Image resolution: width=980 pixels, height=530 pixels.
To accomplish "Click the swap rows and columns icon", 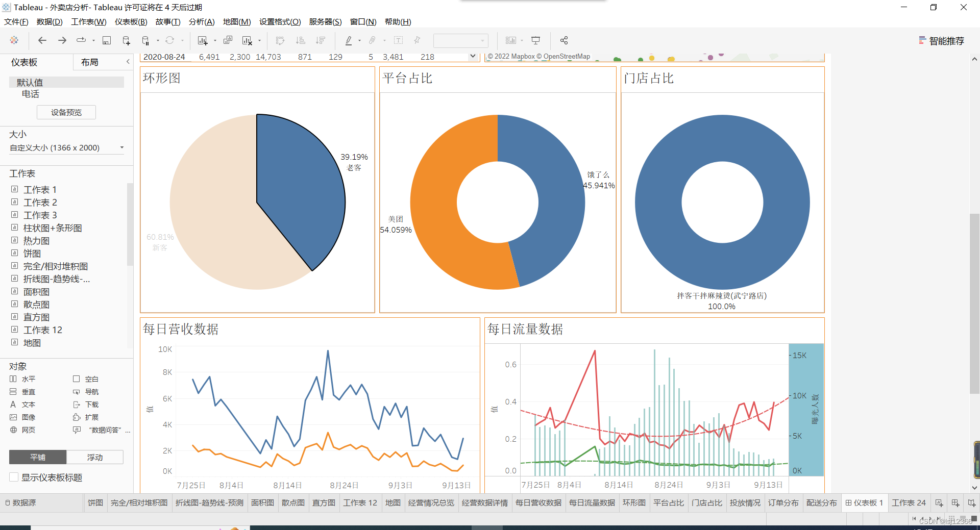I will 280,40.
